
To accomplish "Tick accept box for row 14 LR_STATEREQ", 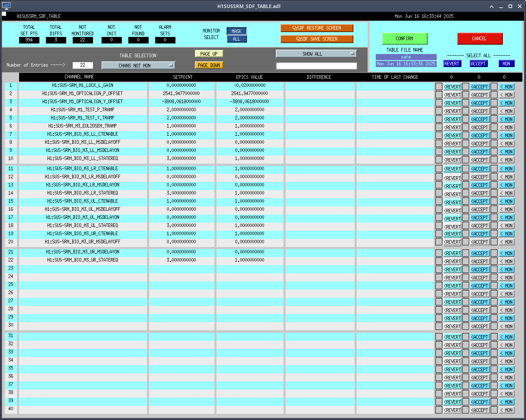I will point(466,193).
